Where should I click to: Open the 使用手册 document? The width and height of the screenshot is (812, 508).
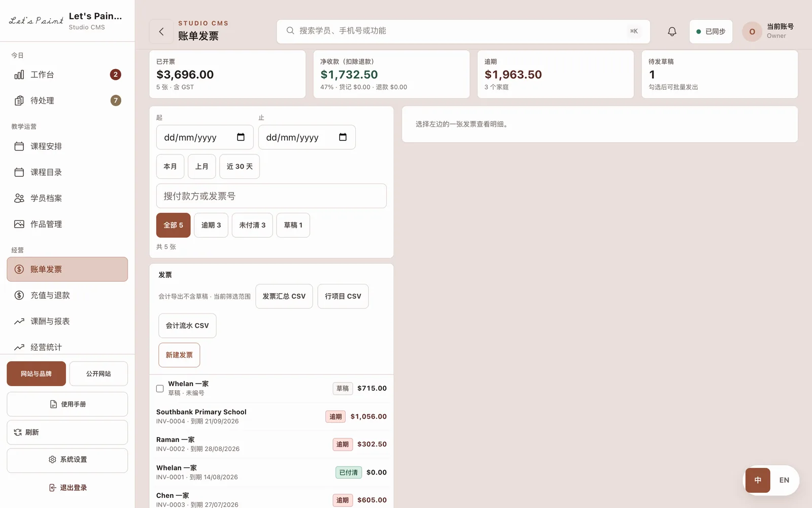(67, 404)
